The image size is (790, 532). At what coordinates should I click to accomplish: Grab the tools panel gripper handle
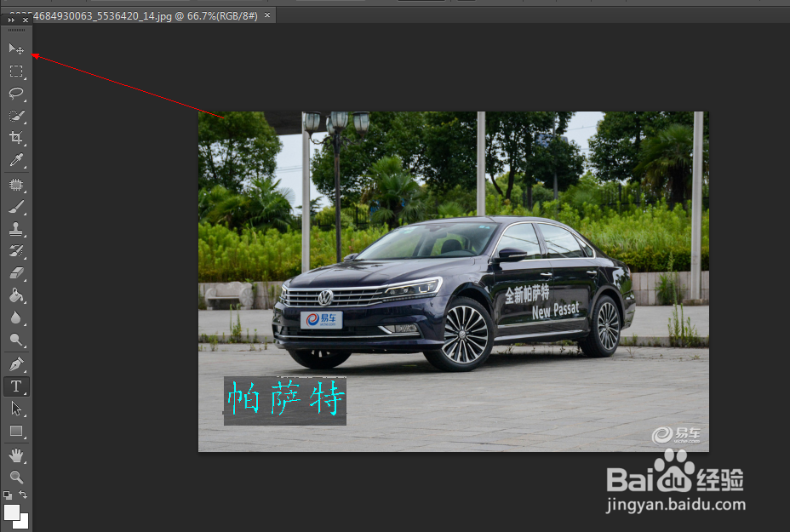tap(16, 31)
